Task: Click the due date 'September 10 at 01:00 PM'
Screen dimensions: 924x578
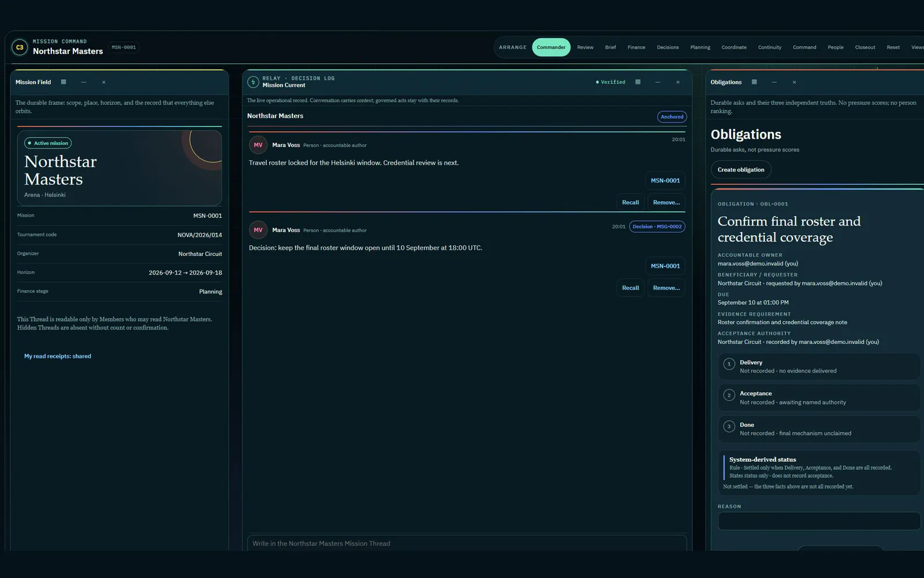Action: coord(753,302)
